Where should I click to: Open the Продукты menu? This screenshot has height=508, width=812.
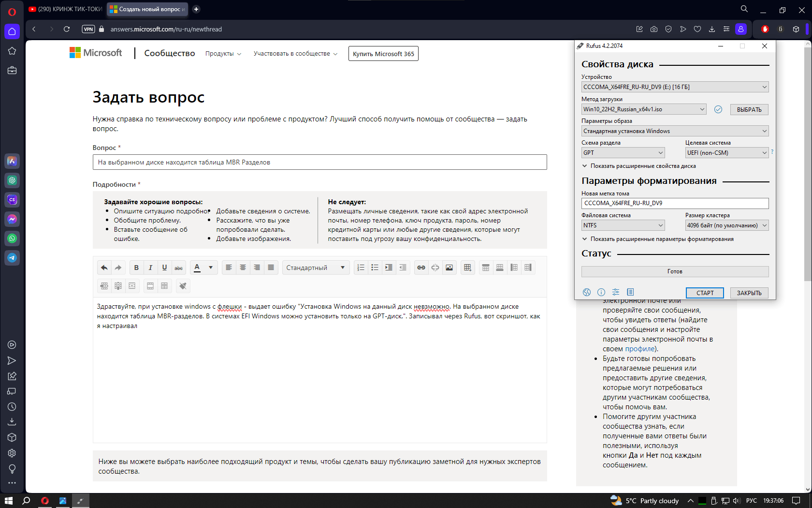click(223, 54)
